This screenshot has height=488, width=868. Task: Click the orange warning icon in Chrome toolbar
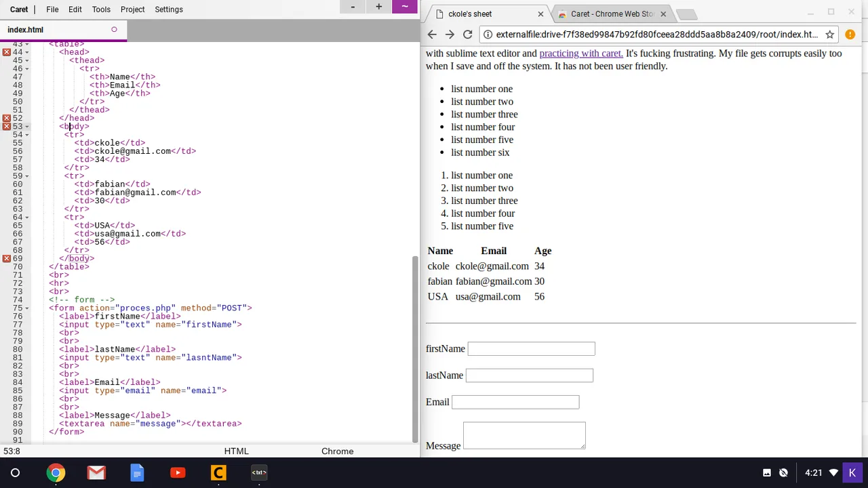[x=850, y=35]
